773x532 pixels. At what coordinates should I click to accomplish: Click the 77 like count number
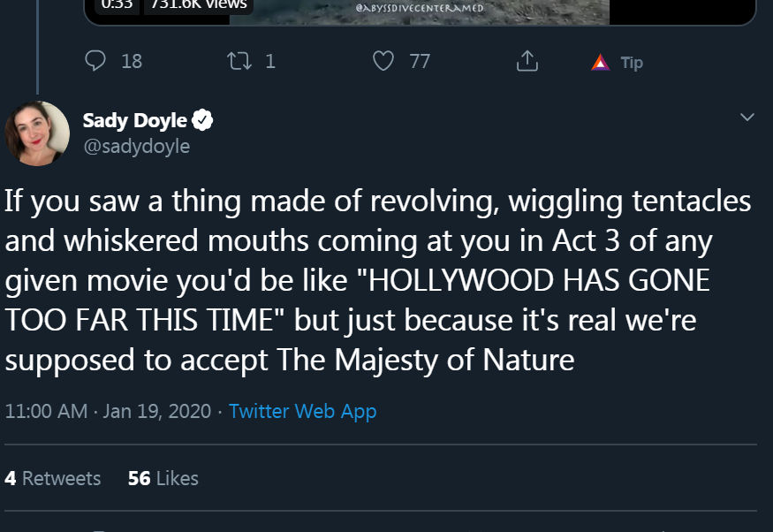click(x=420, y=62)
